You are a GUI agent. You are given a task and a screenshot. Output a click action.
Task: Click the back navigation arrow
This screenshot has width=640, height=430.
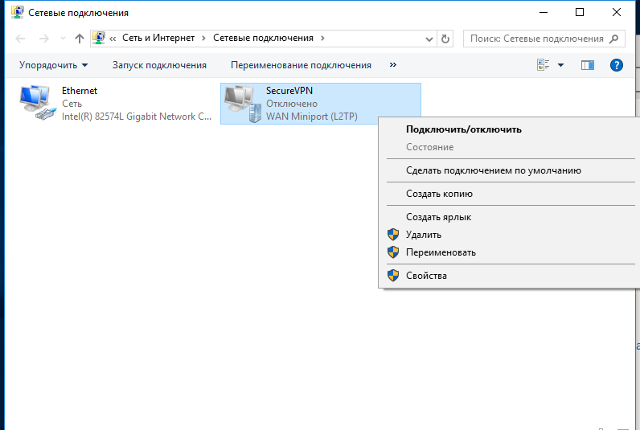(20, 39)
